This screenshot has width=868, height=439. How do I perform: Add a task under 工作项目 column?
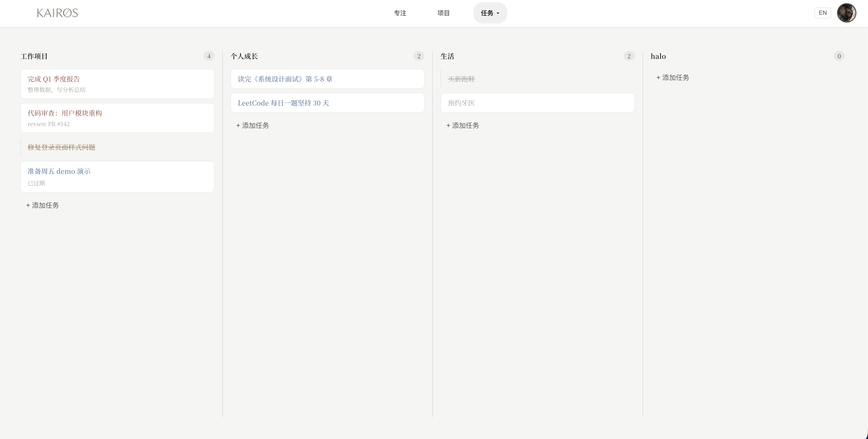point(43,205)
